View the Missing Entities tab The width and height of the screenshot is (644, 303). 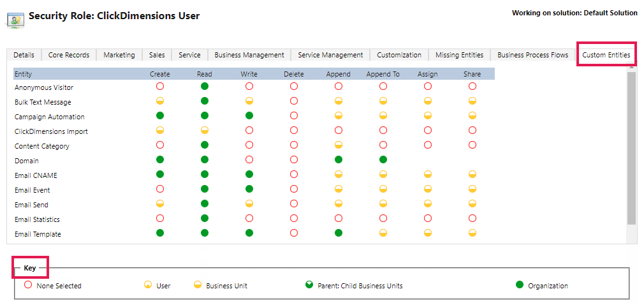[x=460, y=55]
